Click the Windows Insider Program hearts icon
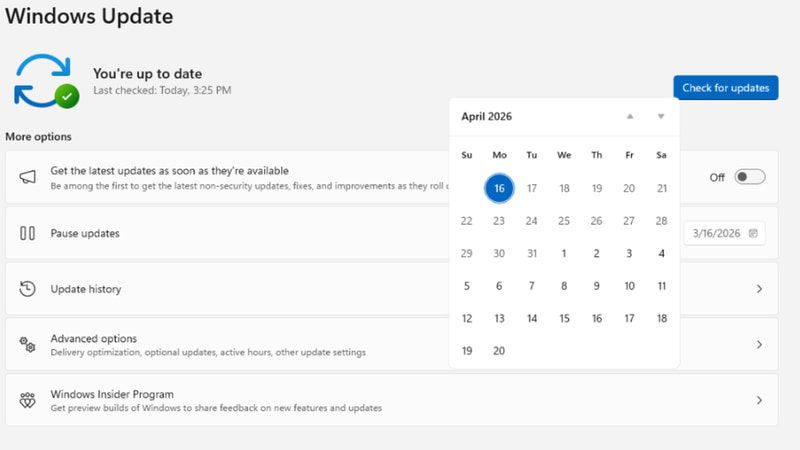Screen dimensions: 800x450 coord(28,400)
